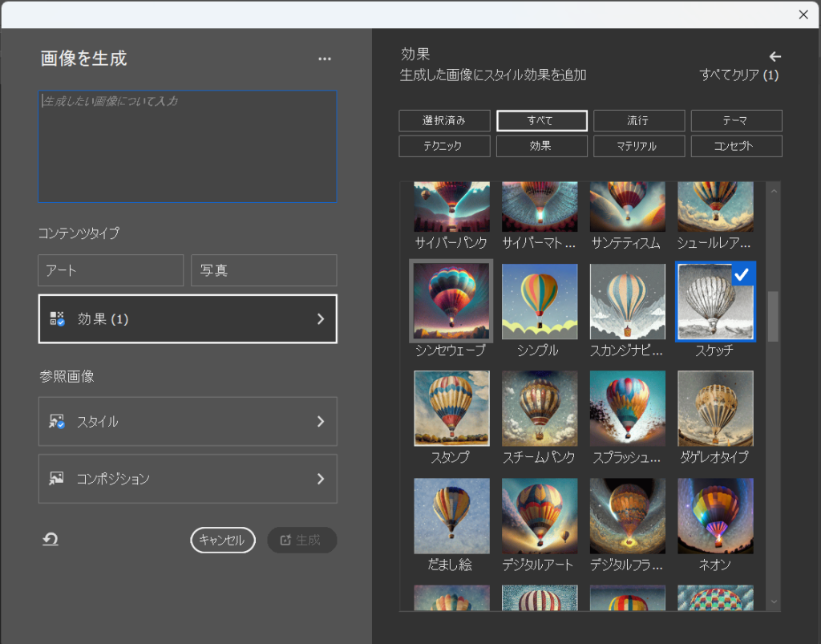This screenshot has width=821, height=644.
Task: Click the image prompt text field
Action: (188, 146)
